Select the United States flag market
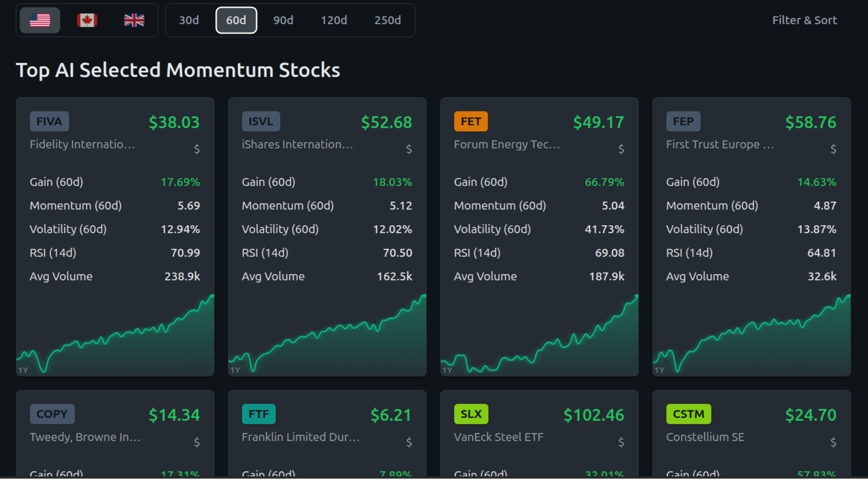Viewport: 868px width, 484px height. coord(40,20)
